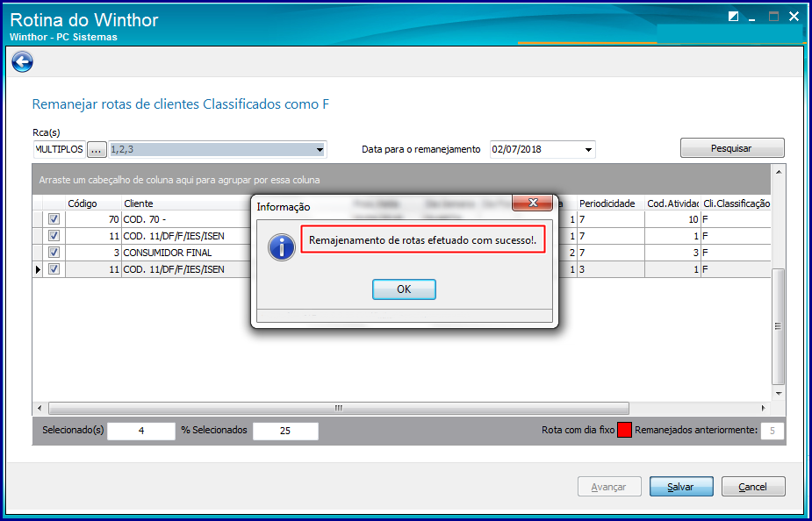Viewport: 812px width, 521px height.
Task: Select the COD. 70 - client cell
Action: click(186, 220)
